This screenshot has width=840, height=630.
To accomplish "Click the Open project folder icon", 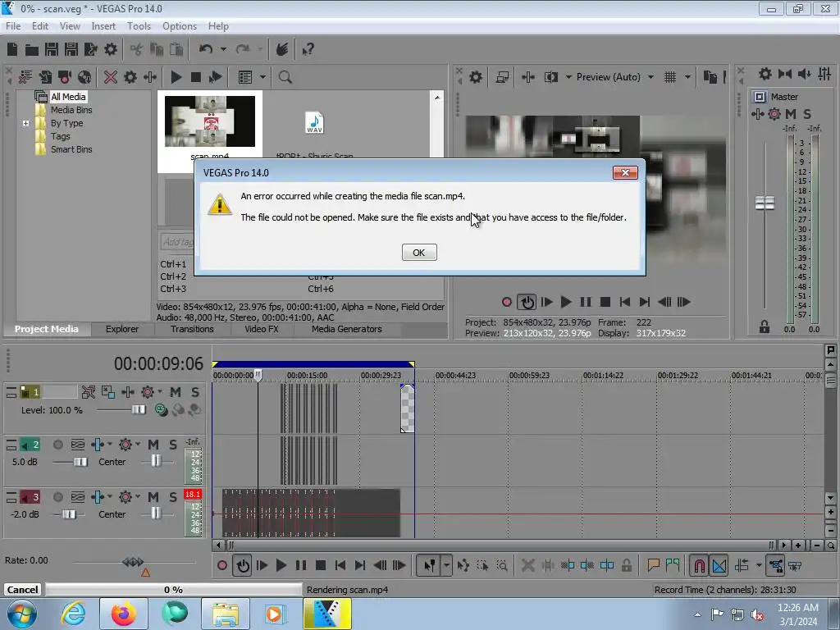I will coord(32,49).
